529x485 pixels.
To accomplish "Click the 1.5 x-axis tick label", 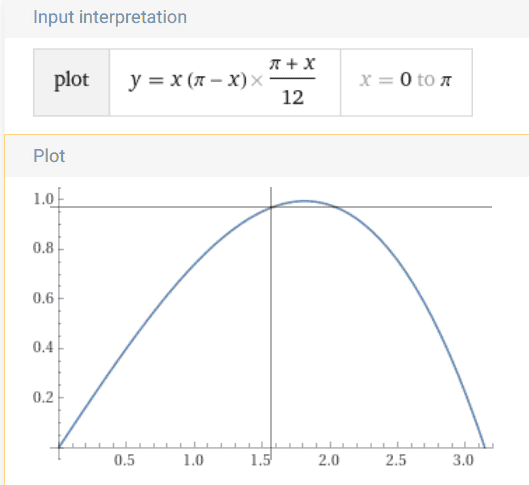I will (x=261, y=460).
